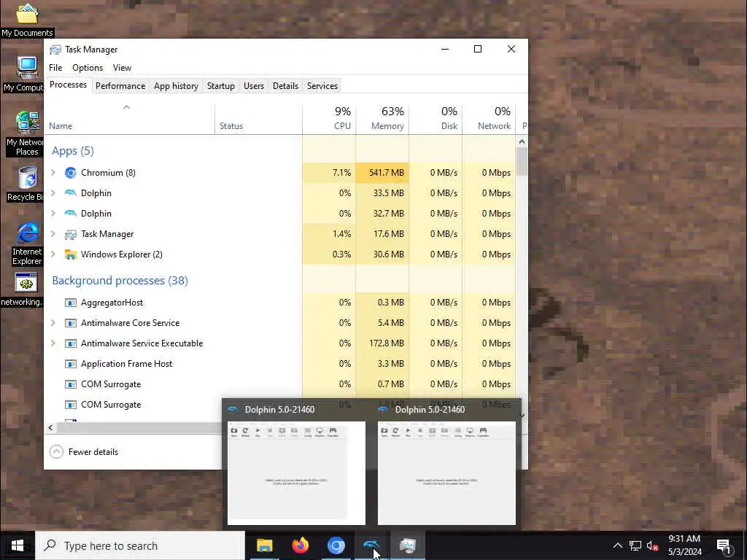The image size is (747, 560).
Task: Switch to the Users tab
Action: (253, 86)
